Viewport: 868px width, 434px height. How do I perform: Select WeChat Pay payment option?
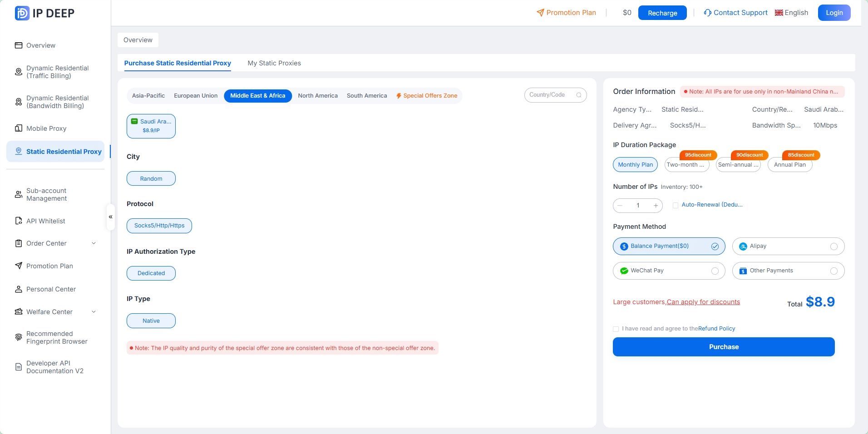(x=669, y=271)
